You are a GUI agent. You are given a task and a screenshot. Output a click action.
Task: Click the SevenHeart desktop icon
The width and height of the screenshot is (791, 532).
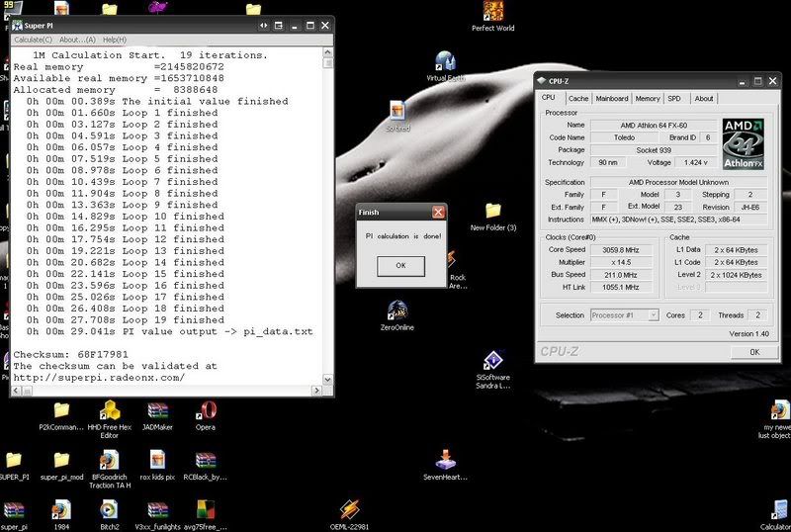(x=447, y=459)
